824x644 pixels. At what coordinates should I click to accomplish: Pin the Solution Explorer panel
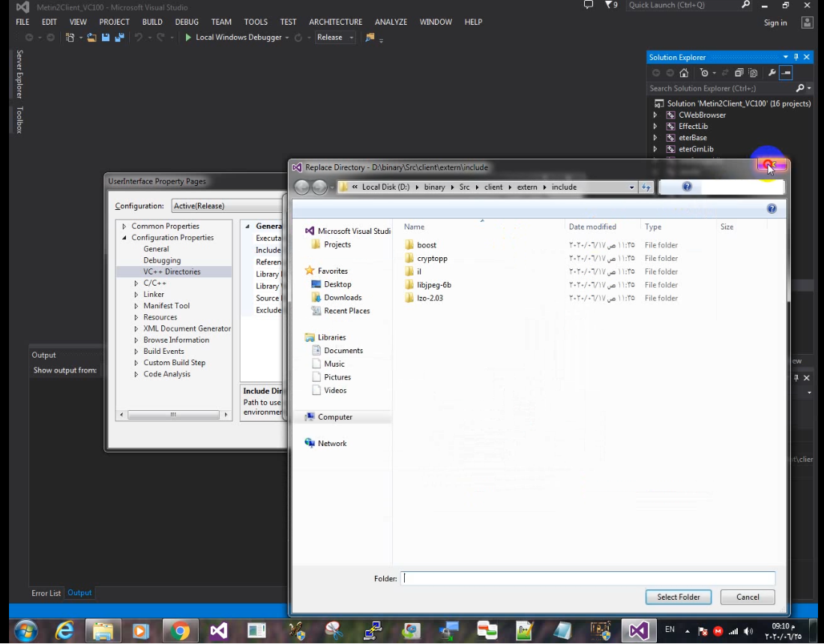click(796, 57)
